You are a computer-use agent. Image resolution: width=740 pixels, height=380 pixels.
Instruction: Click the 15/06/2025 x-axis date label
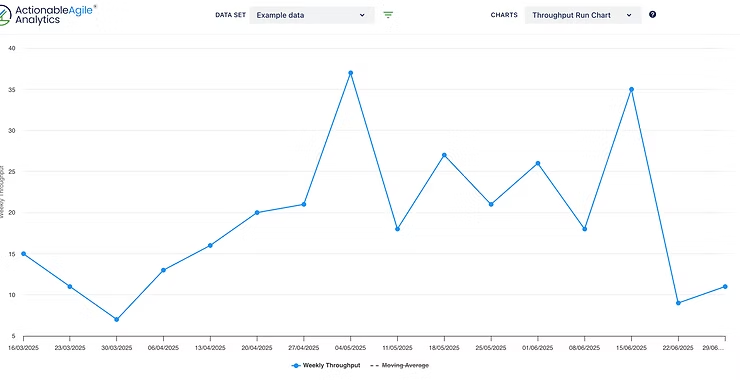(631, 348)
